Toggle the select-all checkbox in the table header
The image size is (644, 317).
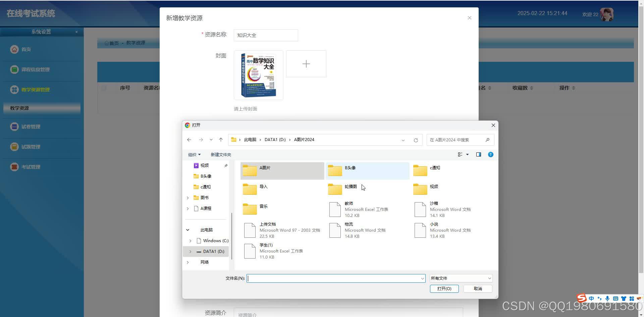click(104, 88)
